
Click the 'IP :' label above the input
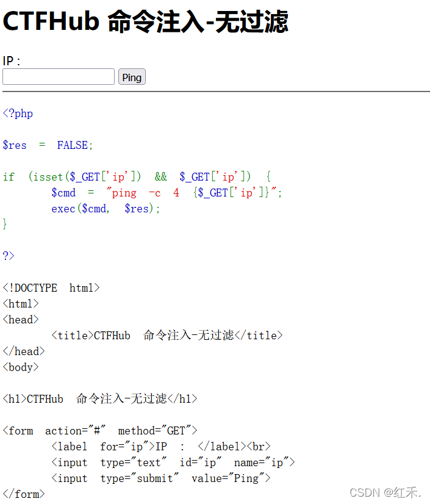(12, 61)
